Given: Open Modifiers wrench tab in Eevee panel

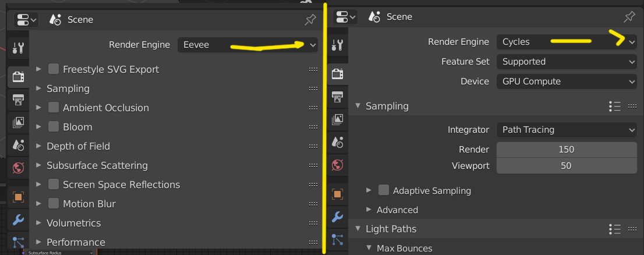Looking at the screenshot, I should [x=18, y=219].
